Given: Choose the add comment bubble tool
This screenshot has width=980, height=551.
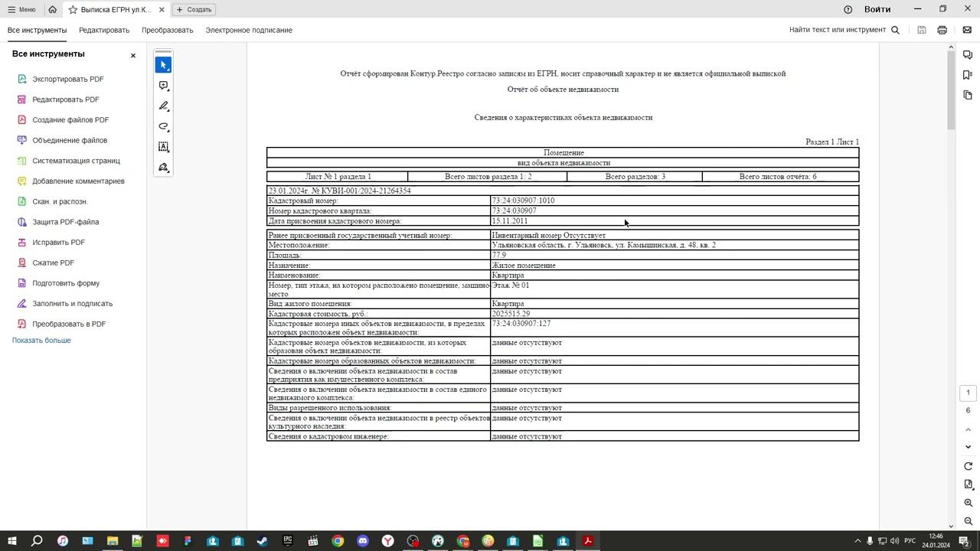Looking at the screenshot, I should (x=163, y=86).
